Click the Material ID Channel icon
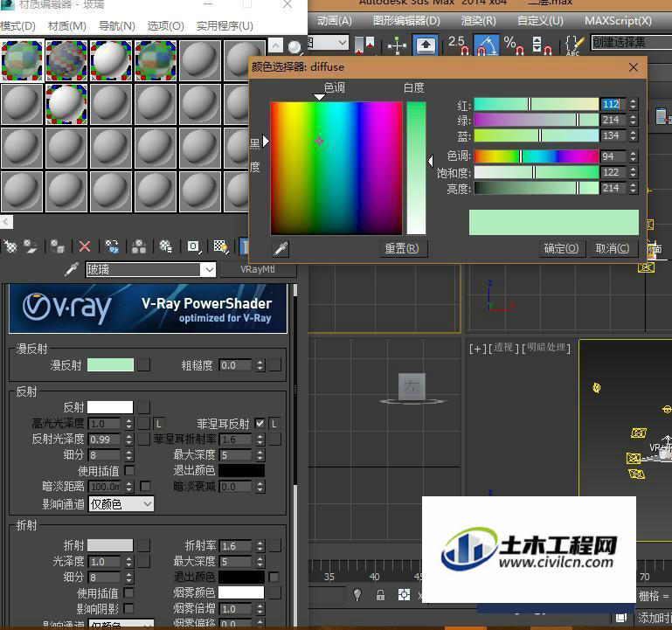The width and height of the screenshot is (672, 630). [x=194, y=246]
